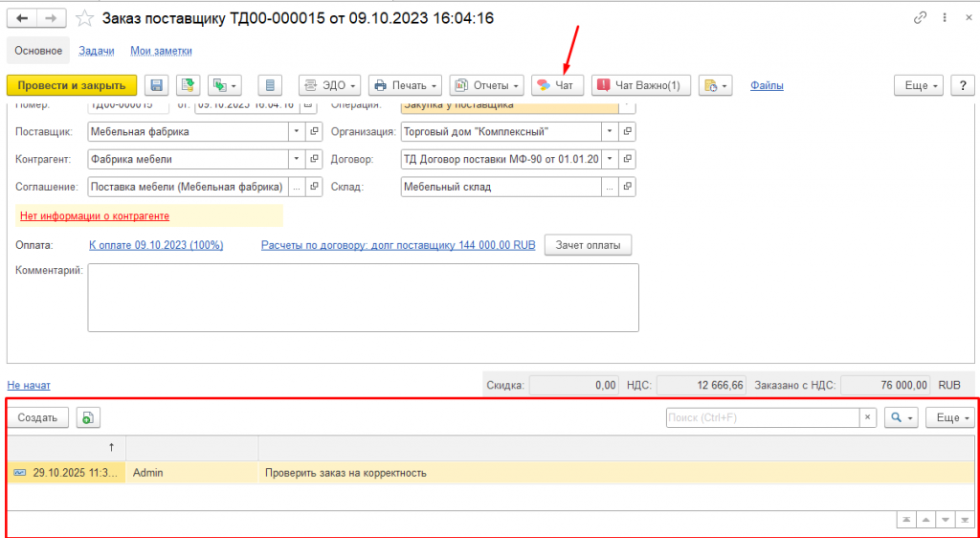Viewport: 980px width, 538px height.
Task: Focus the Поиск (Ctrl+F) search field
Action: pos(763,418)
